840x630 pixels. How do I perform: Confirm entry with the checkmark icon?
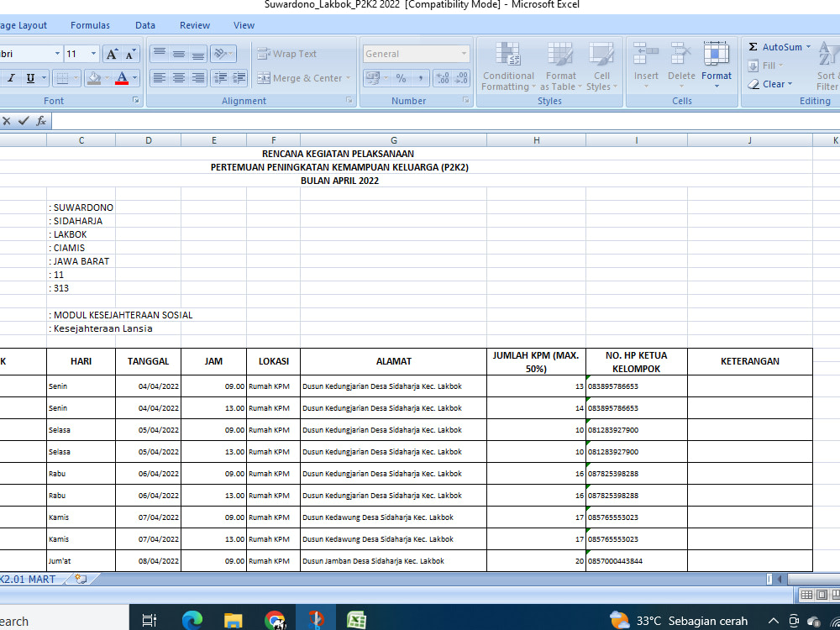(23, 121)
